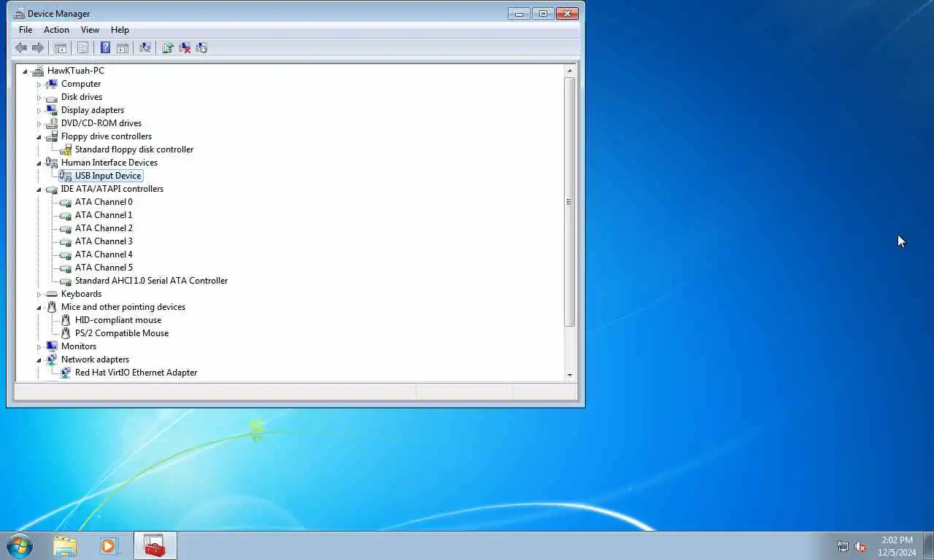The width and height of the screenshot is (934, 560).
Task: Collapse the IDE ATA/ATAPI controllers category
Action: coord(39,190)
